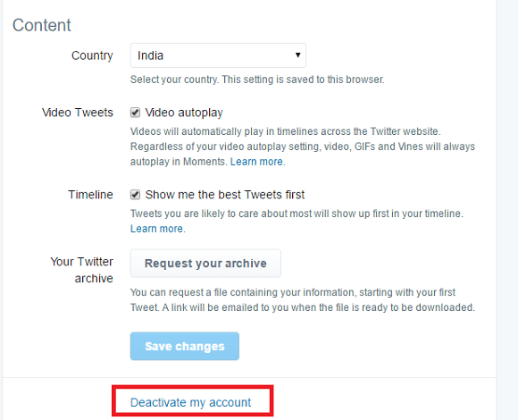
Task: Click the 'Select your country' help text
Action: 257,80
